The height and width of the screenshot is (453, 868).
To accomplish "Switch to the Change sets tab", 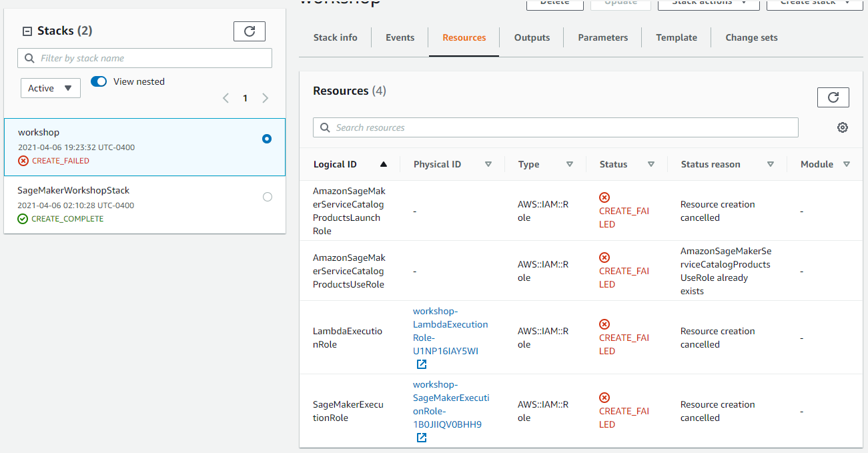I will coord(751,37).
